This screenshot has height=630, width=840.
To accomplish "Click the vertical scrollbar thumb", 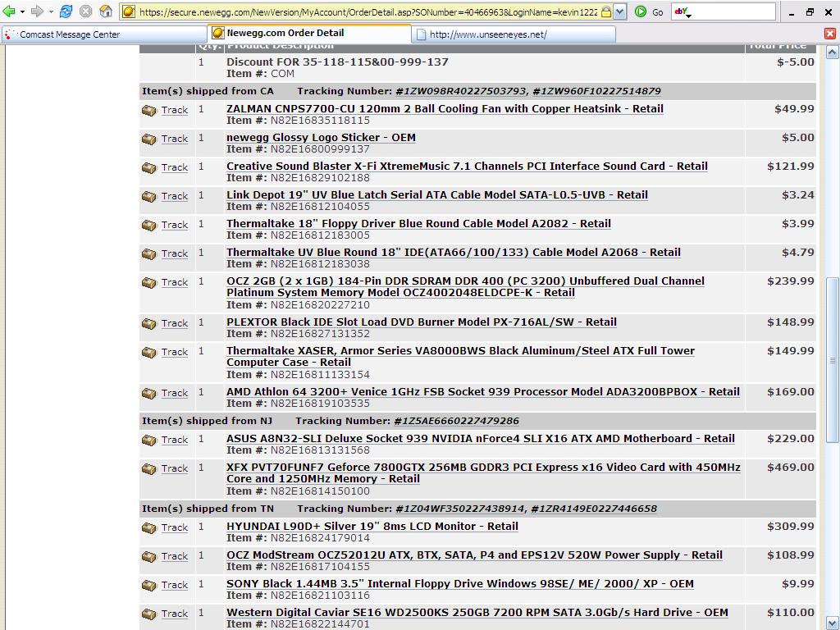I will [832, 360].
